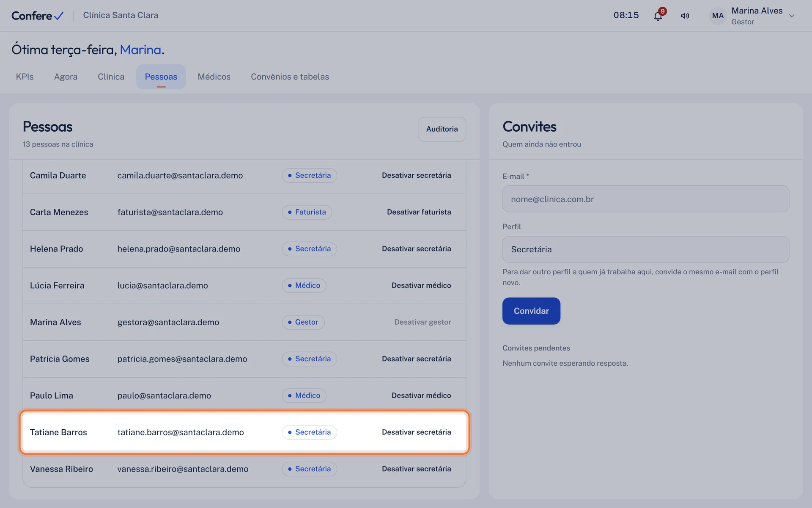The image size is (812, 508).
Task: Click the 08:15 clock
Action: point(626,15)
